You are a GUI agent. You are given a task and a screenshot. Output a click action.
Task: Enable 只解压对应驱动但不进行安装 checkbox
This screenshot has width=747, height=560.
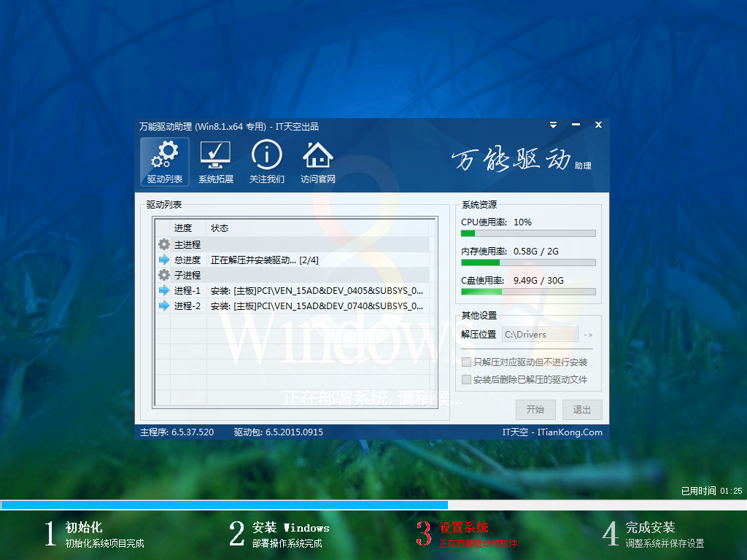(466, 362)
